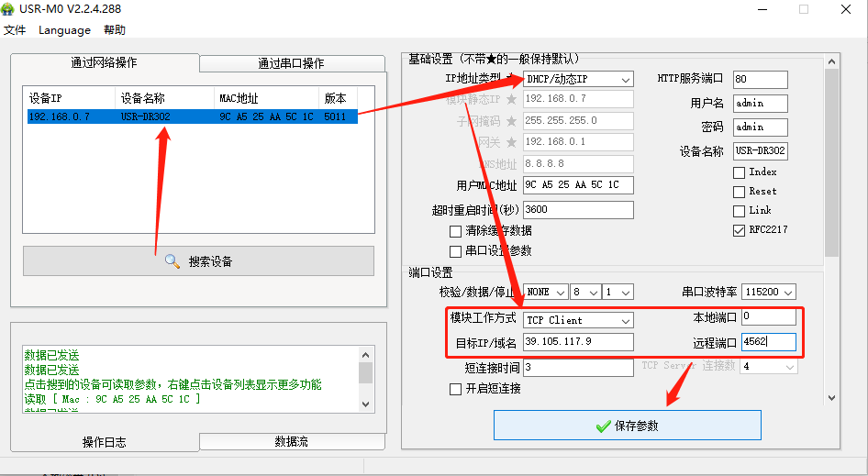
Task: Click the 保存参数 button
Action: [x=627, y=426]
